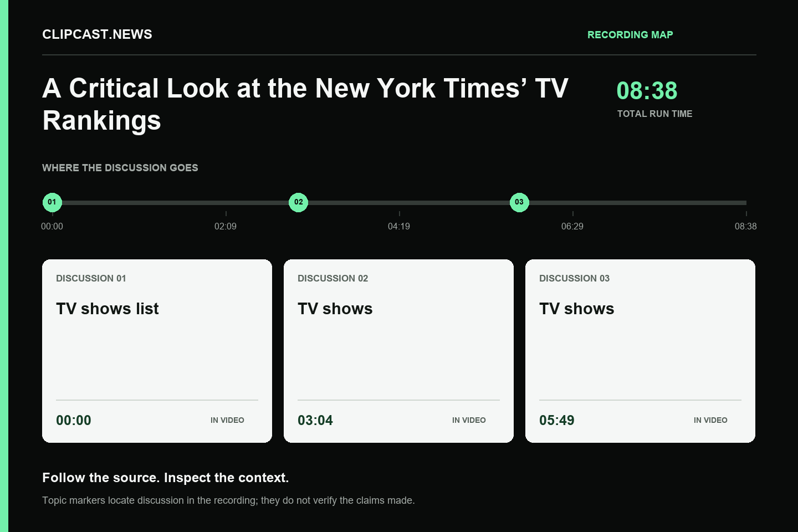
Task: Click the 00:00 timeline start label
Action: [52, 226]
